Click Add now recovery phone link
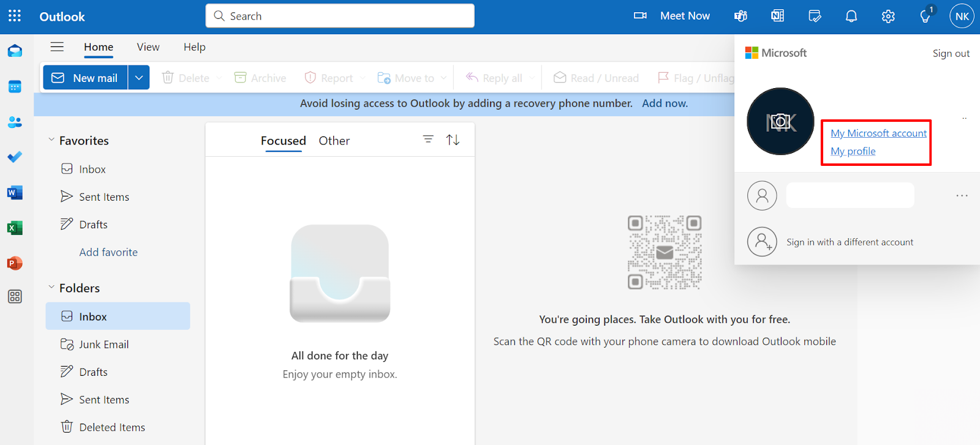 [665, 103]
